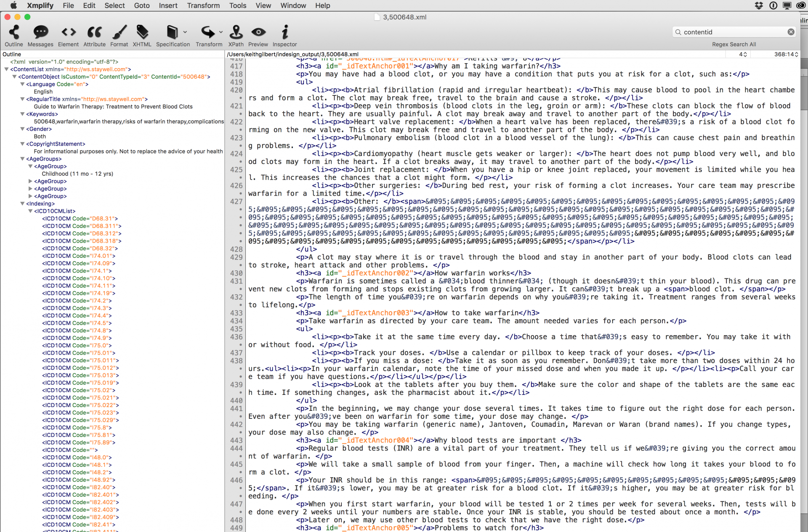Click the XHTML tag icon
Viewport: 808px width, 532px height.
point(142,32)
